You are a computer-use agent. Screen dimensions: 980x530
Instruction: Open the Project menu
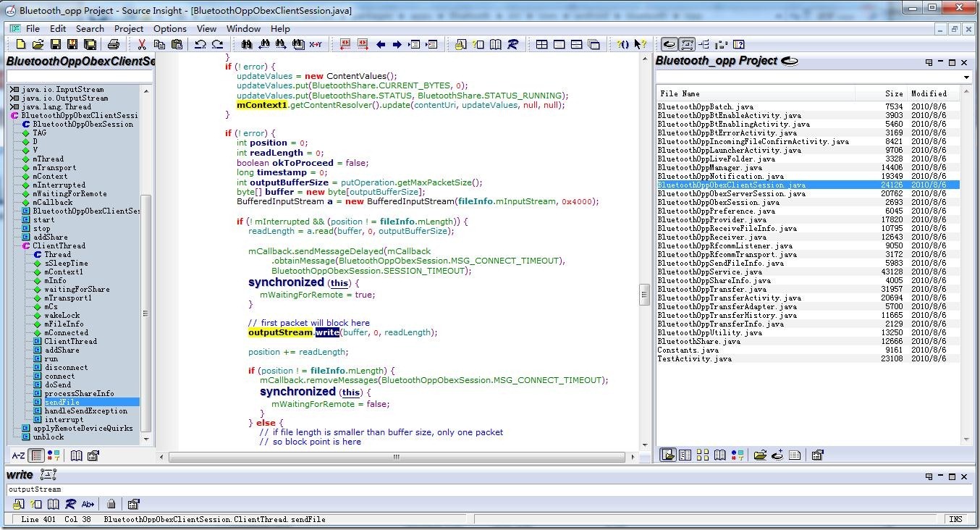pos(129,29)
